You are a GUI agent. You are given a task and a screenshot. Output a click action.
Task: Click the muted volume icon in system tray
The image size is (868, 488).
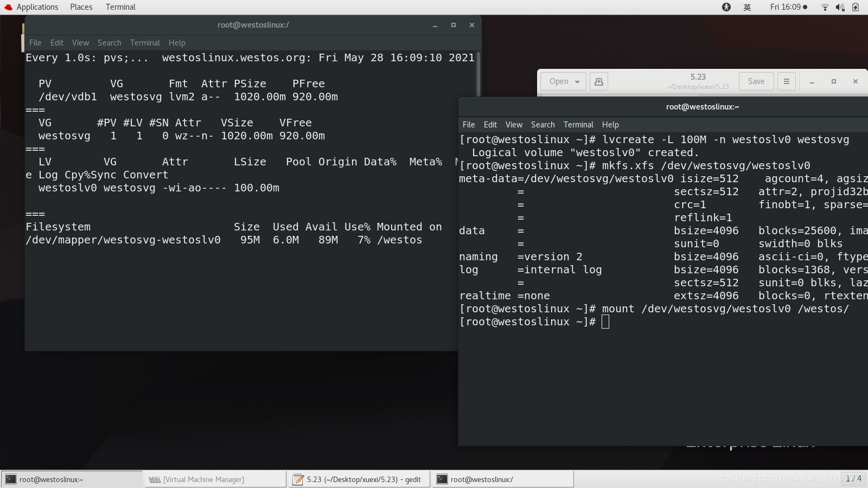pyautogui.click(x=839, y=7)
